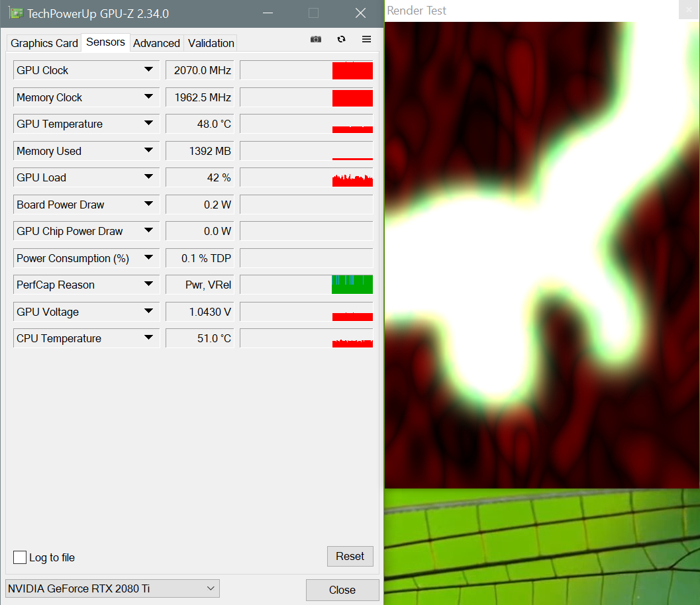Switch to the Graphics Card tab

[44, 43]
